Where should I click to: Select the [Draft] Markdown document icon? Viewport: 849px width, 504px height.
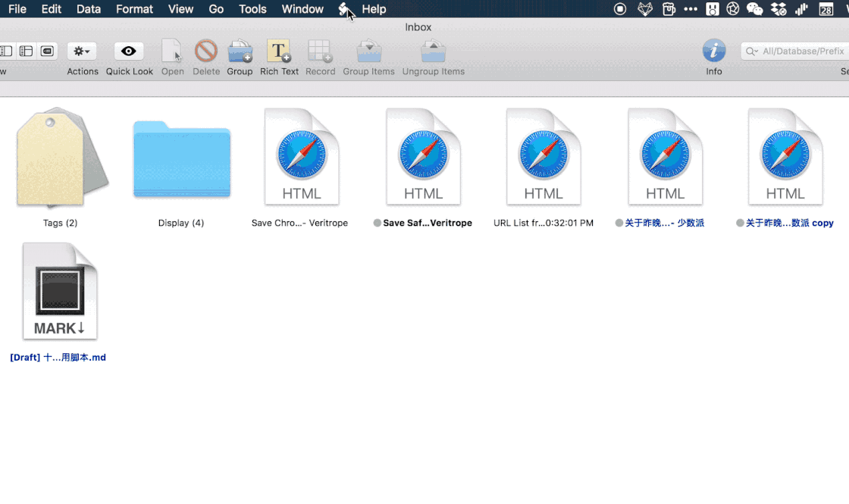click(60, 291)
